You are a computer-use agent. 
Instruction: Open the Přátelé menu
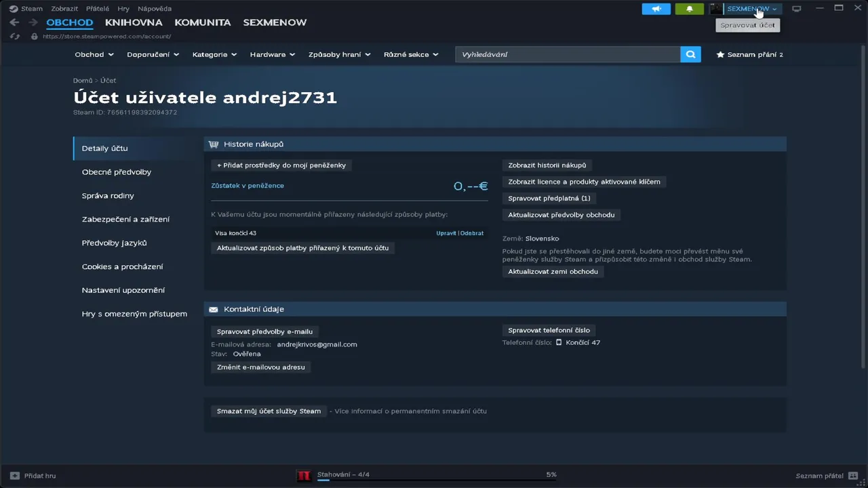click(98, 9)
